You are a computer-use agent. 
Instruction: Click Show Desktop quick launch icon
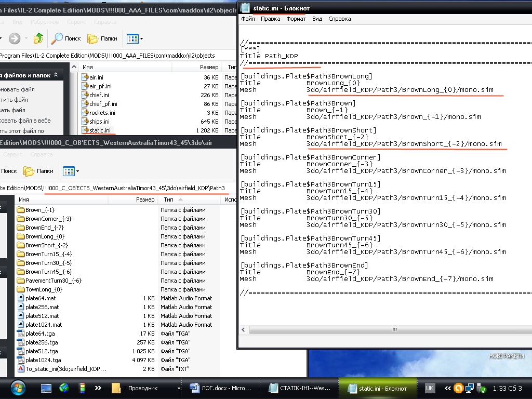click(46, 388)
